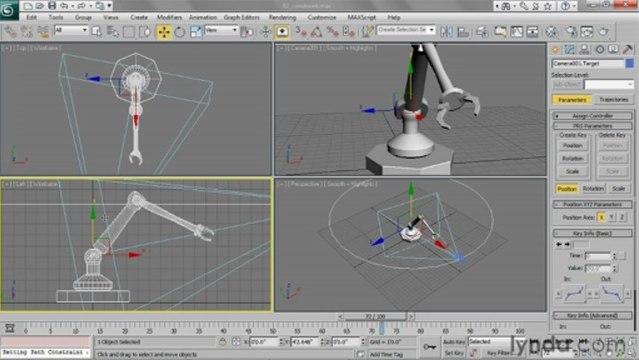This screenshot has height=360, width=639.
Task: Click the New Scene icon in quick access toolbar
Action: point(28,6)
